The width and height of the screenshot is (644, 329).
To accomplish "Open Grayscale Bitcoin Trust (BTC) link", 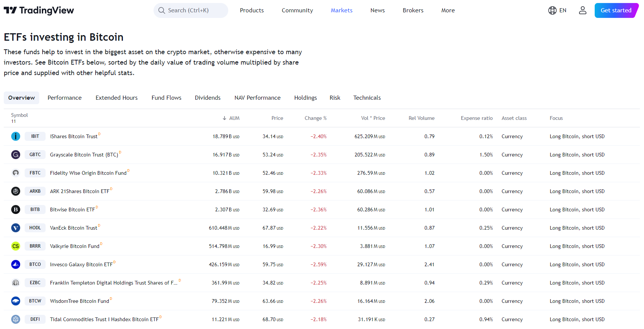I will click(x=84, y=155).
